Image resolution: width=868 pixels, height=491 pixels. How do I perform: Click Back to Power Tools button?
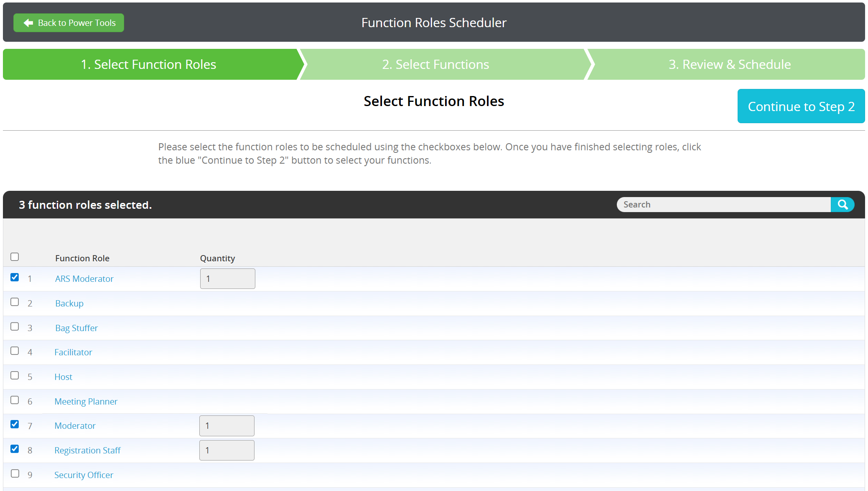point(69,23)
